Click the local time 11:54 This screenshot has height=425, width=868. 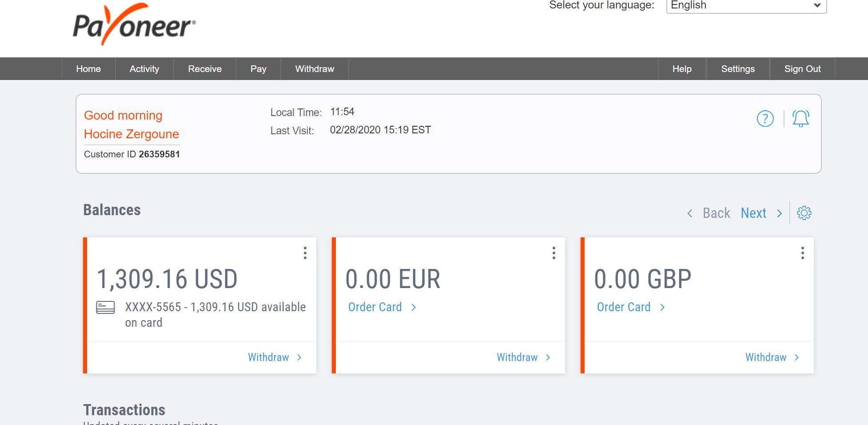click(342, 112)
